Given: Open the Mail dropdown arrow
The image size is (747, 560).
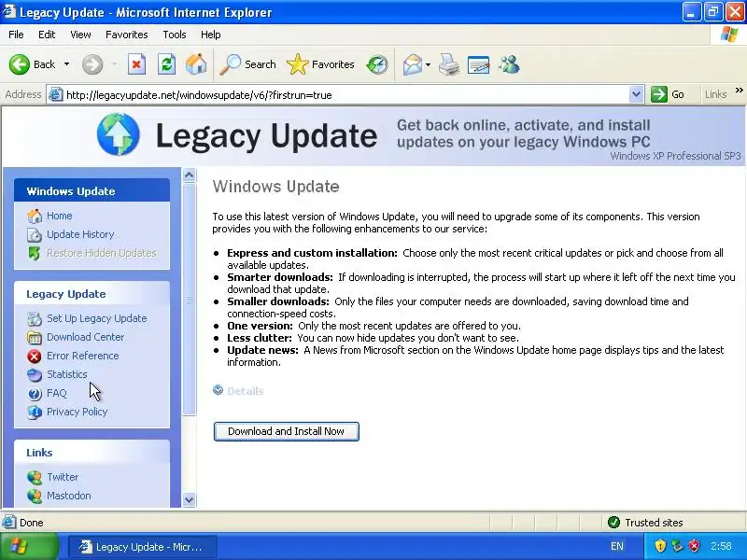Looking at the screenshot, I should pos(428,64).
